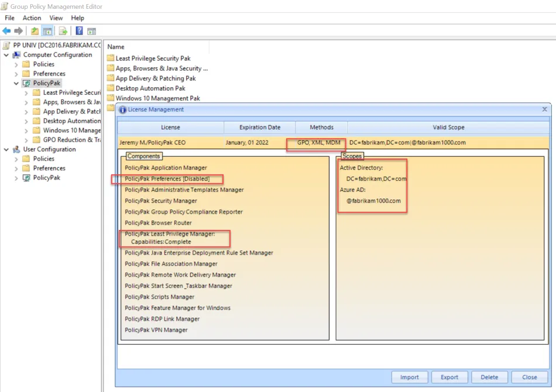Expand Preferences under Computer Configuration
Screen dimensions: 556x392
[x=16, y=74]
